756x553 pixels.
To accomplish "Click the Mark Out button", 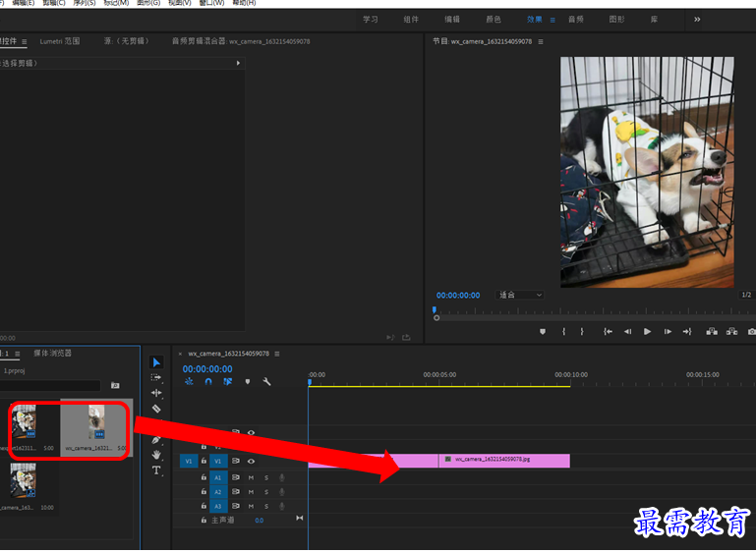I will (x=582, y=331).
